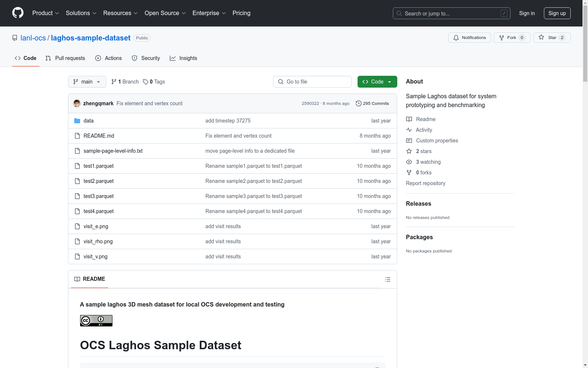
Task: Click the fork icon in Fork button
Action: [x=502, y=38]
